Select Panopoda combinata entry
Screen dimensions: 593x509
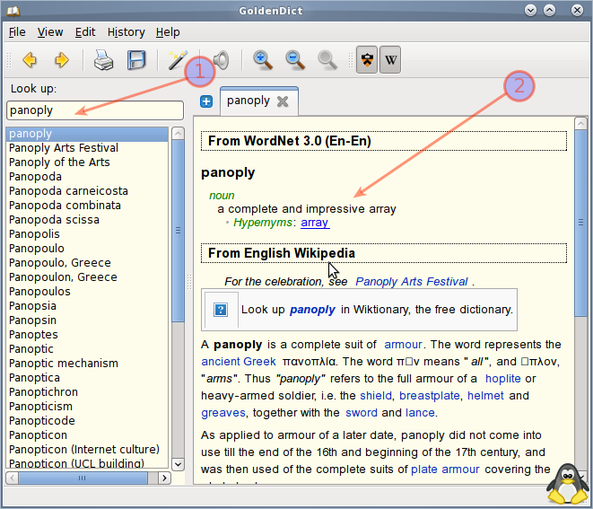[87, 205]
